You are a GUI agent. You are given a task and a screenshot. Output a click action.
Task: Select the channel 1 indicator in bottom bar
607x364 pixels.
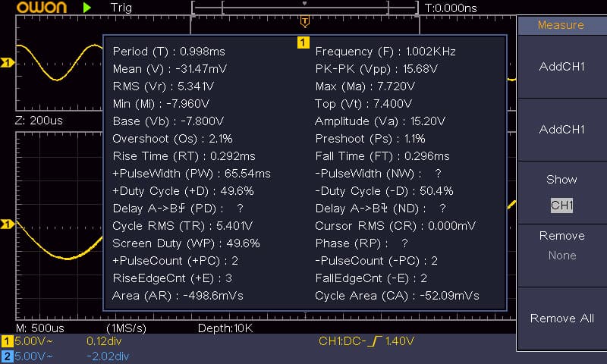click(x=8, y=341)
